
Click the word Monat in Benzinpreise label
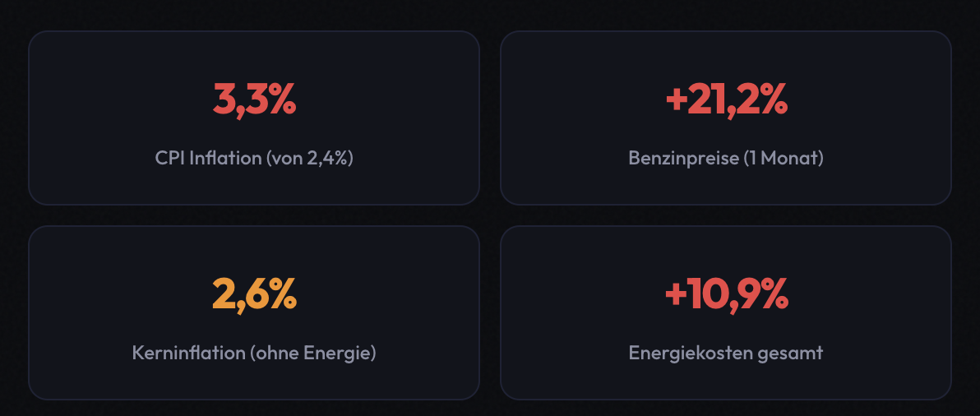(790, 158)
